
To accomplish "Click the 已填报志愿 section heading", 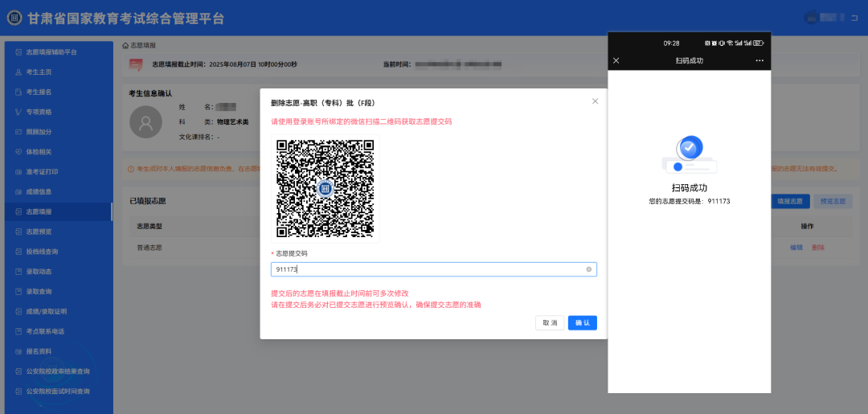I will [x=148, y=202].
